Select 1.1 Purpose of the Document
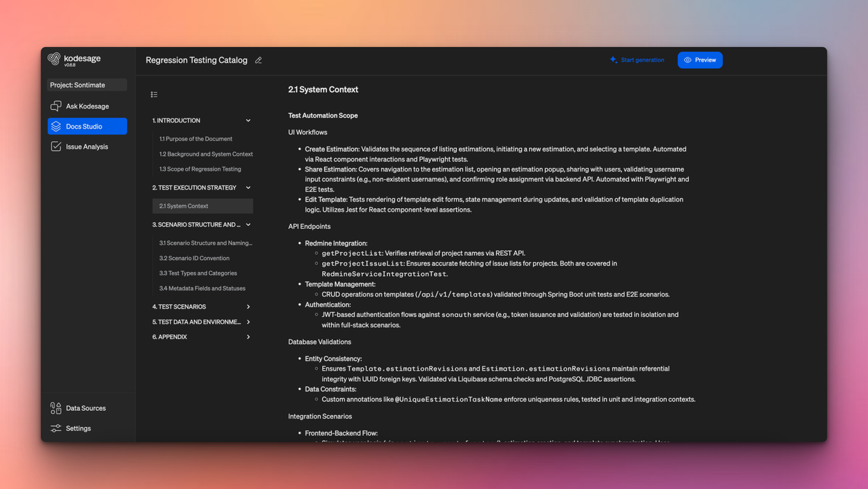 coord(196,139)
